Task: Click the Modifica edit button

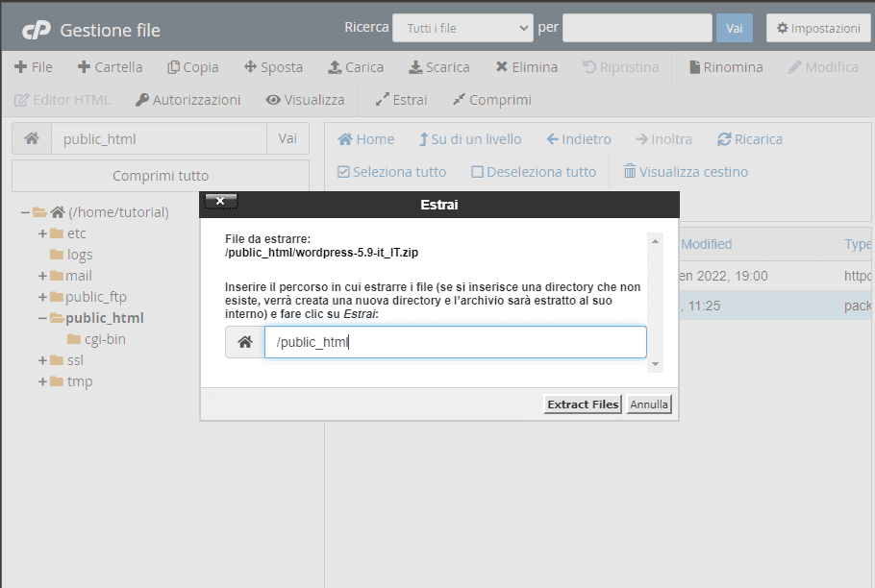Action: pyautogui.click(x=823, y=67)
